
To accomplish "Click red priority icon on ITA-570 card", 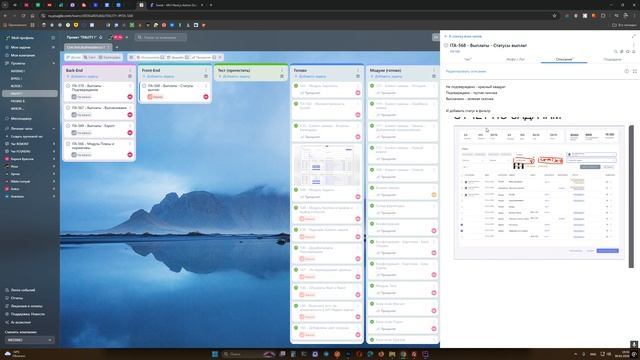I will click(130, 97).
